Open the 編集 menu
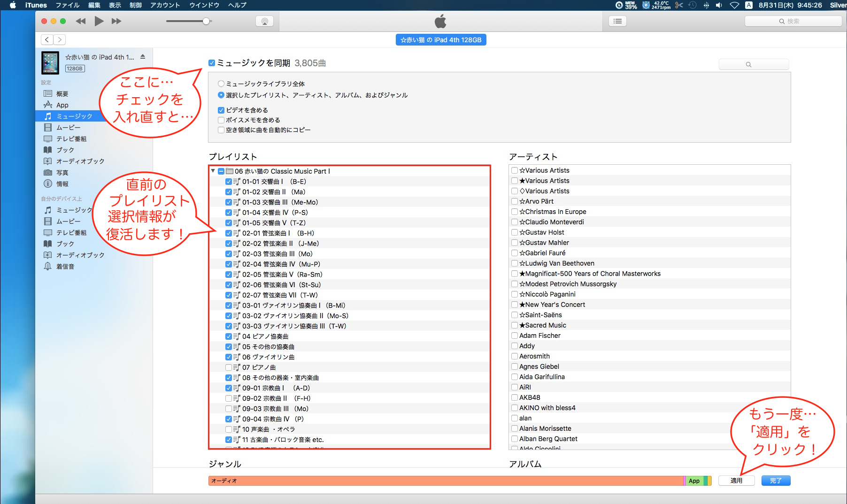This screenshot has width=847, height=504. coord(94,5)
